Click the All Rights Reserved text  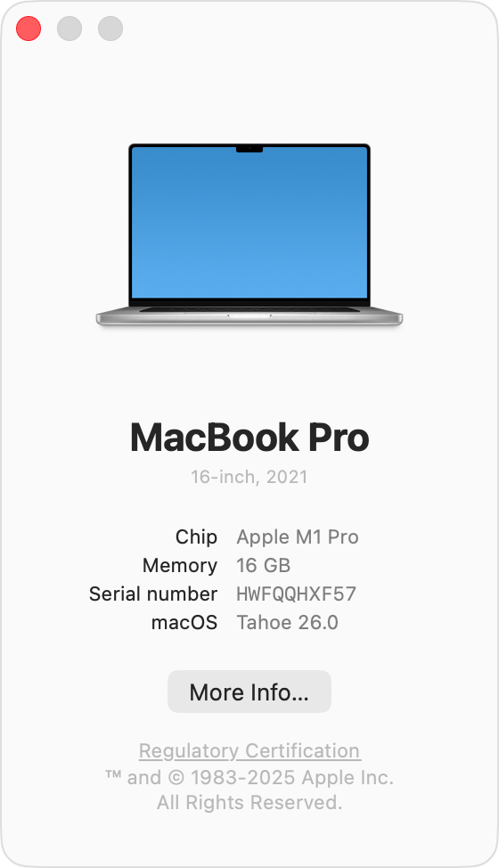point(250,803)
